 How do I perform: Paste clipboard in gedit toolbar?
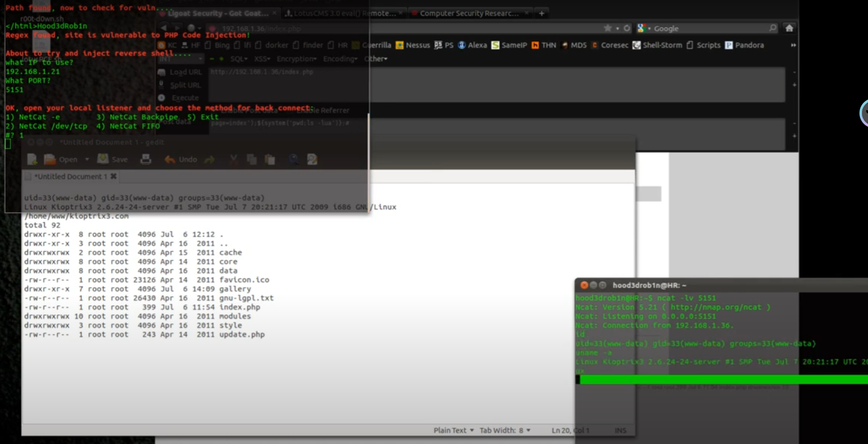(x=270, y=159)
